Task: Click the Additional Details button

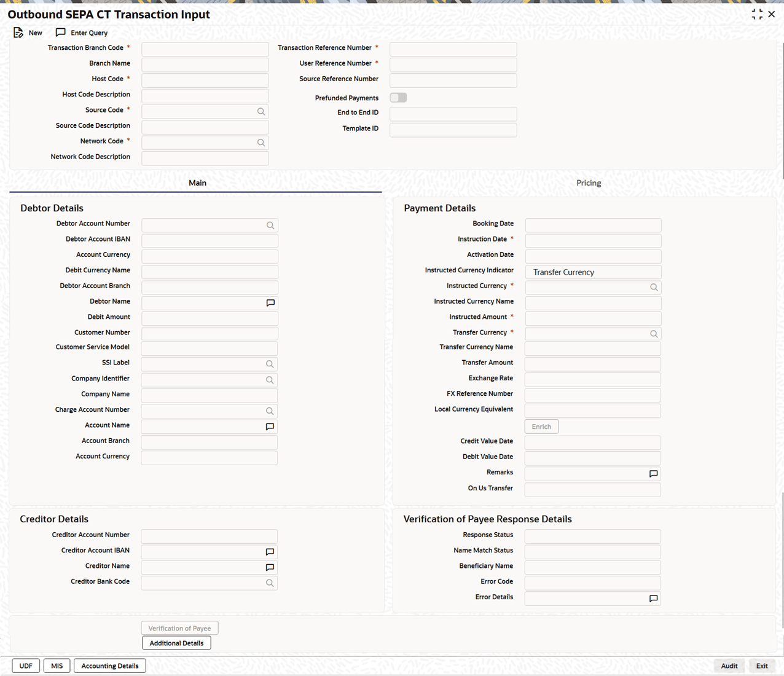Action: pyautogui.click(x=176, y=643)
